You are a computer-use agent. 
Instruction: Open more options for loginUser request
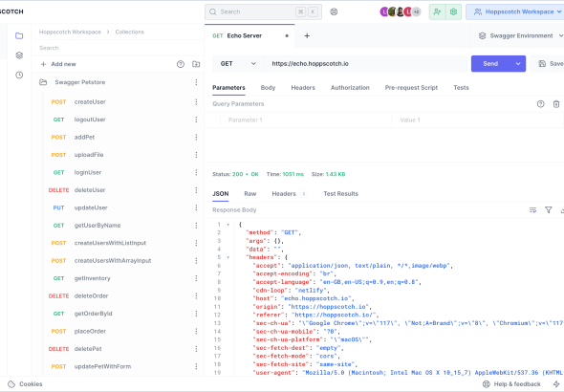tap(196, 172)
